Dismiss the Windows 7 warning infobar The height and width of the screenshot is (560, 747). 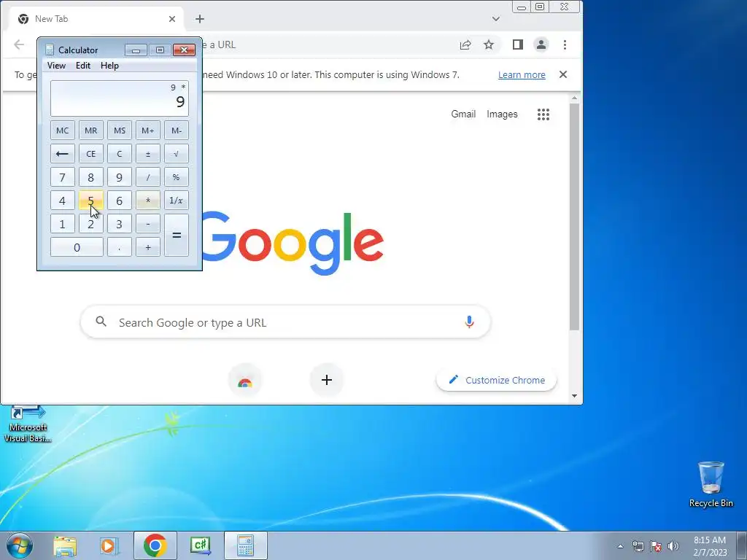click(x=563, y=74)
